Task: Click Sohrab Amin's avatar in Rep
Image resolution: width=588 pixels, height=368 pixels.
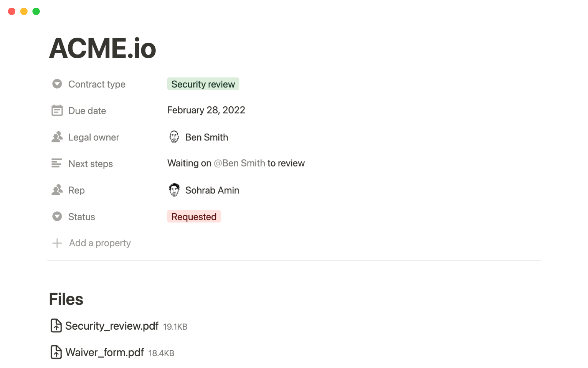Action: pos(174,190)
